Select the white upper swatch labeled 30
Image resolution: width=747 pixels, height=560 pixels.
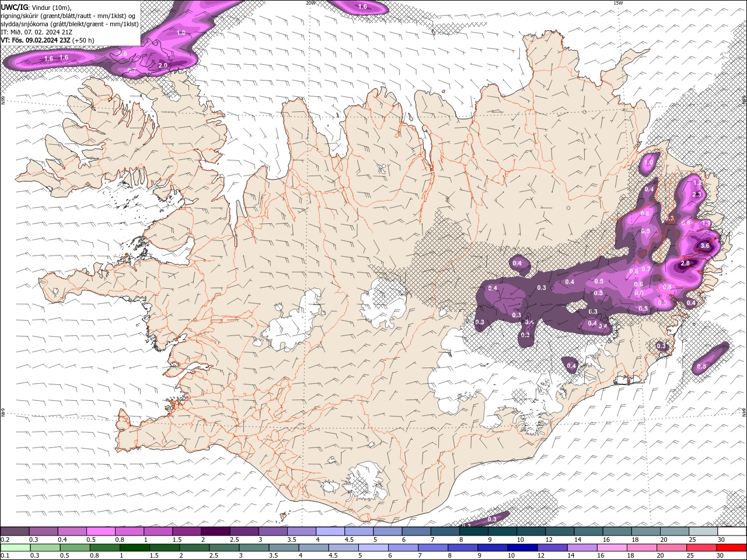click(x=732, y=531)
